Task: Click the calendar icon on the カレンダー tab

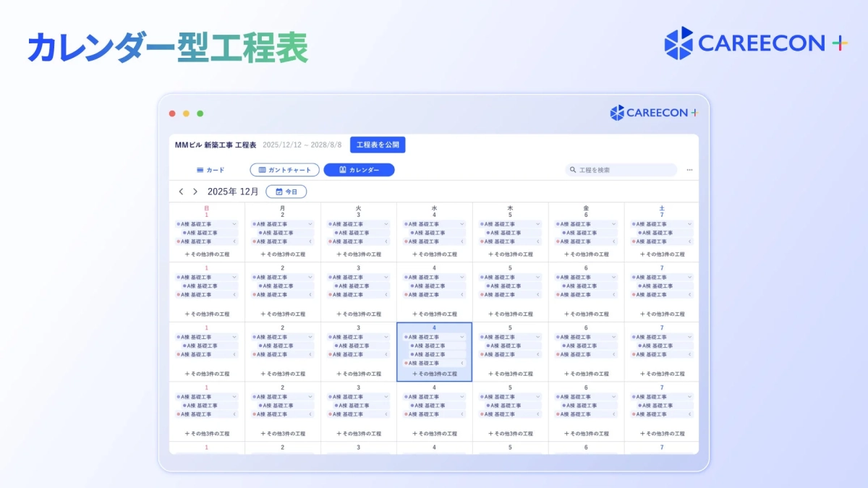Action: (x=342, y=169)
